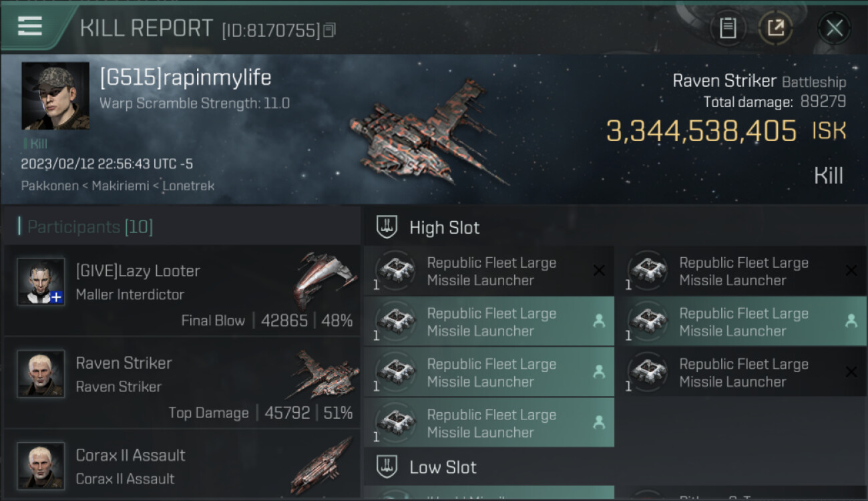Click the share kill report icon

pyautogui.click(x=775, y=28)
